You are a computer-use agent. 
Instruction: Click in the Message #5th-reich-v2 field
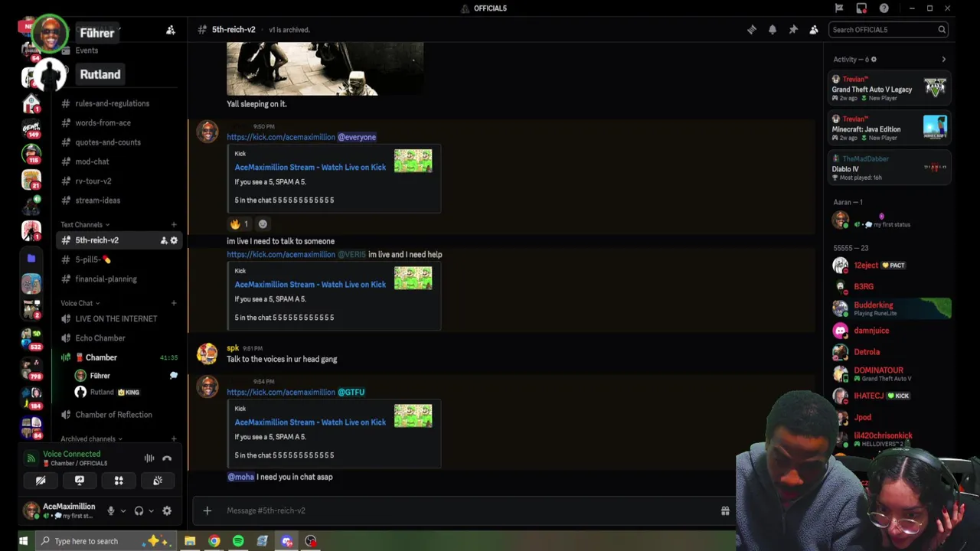[x=467, y=510]
